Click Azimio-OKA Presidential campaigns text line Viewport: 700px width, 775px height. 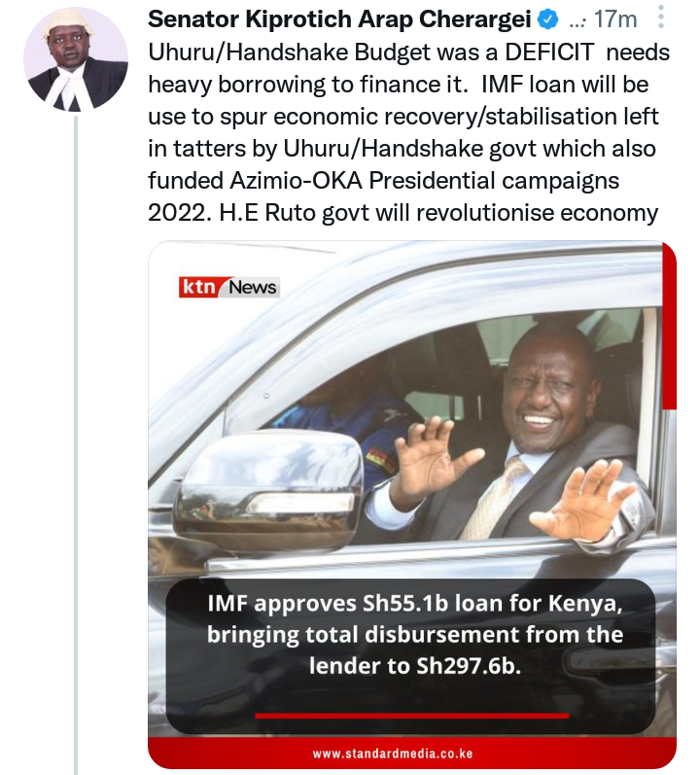(383, 181)
